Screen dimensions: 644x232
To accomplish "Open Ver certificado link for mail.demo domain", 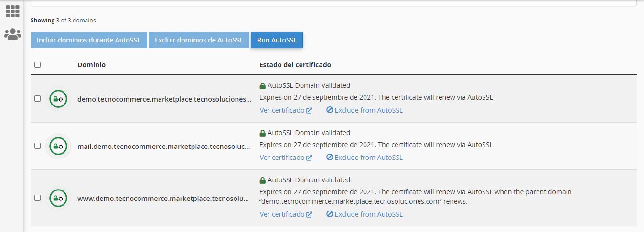I will tap(286, 158).
